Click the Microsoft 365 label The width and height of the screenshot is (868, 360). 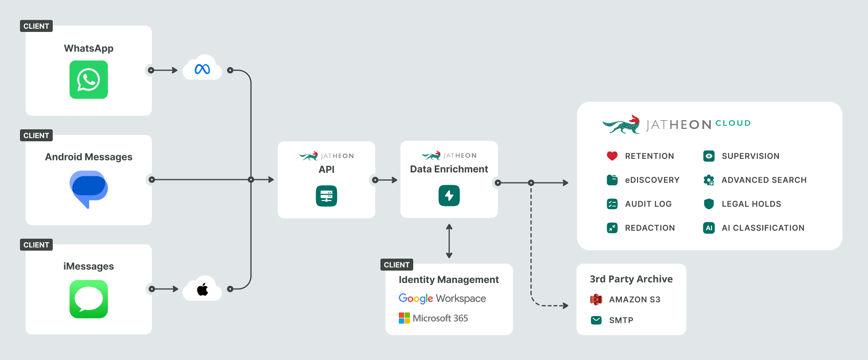click(434, 318)
